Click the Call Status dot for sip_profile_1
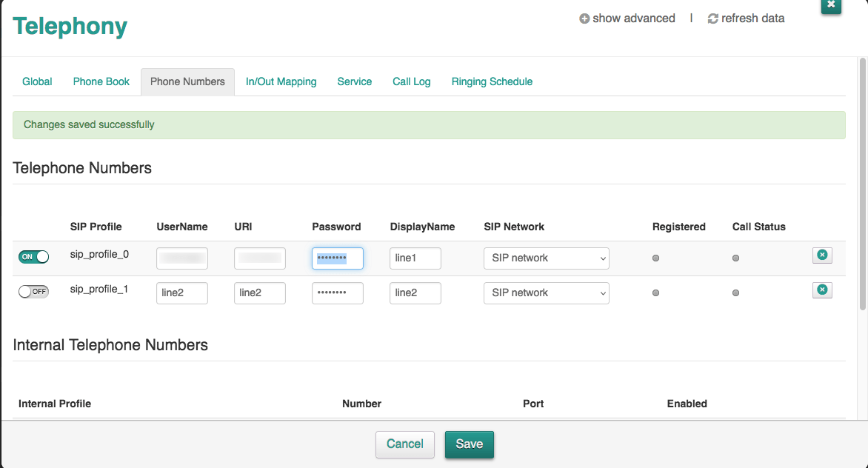 click(x=735, y=293)
